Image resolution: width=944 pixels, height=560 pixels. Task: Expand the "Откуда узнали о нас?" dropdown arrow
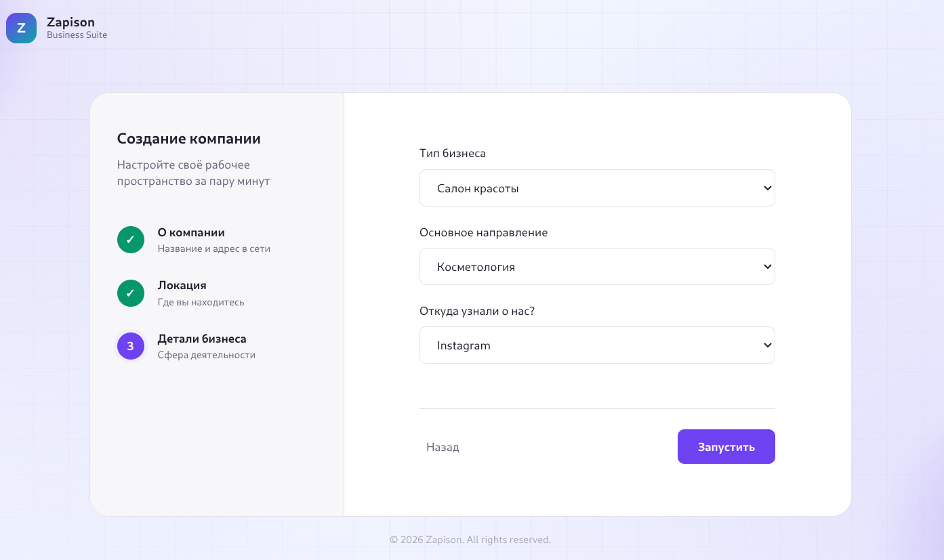[767, 345]
